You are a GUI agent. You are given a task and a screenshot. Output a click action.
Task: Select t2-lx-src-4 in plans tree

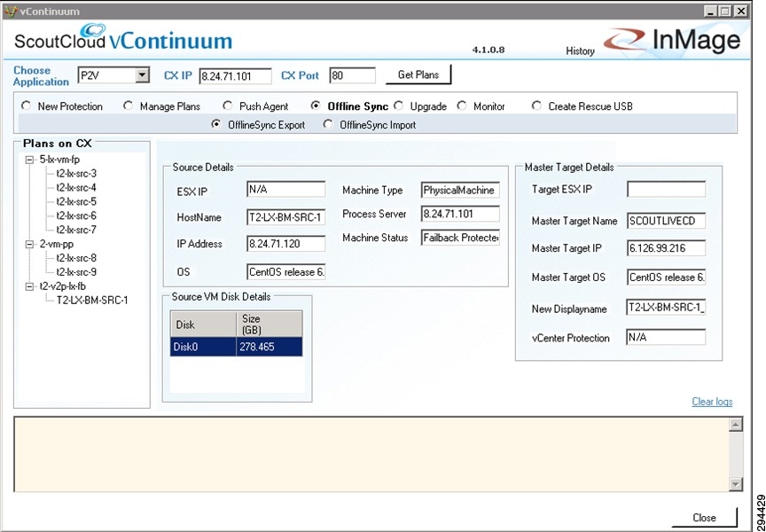76,188
